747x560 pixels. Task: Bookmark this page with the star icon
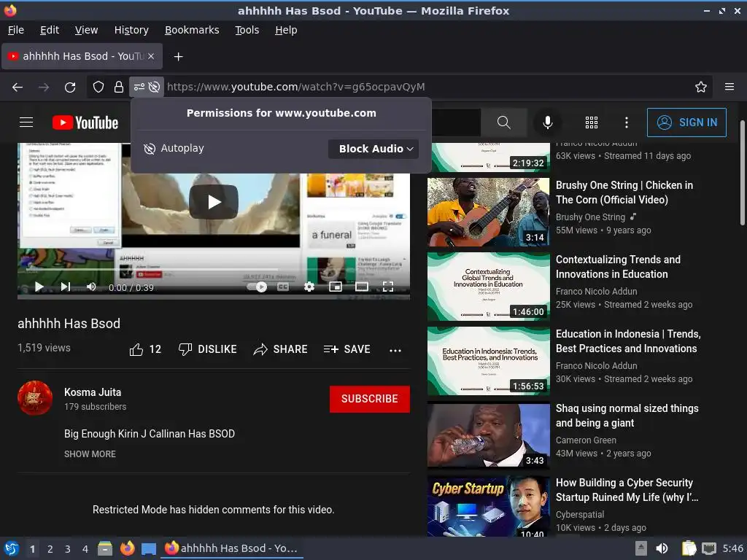701,87
